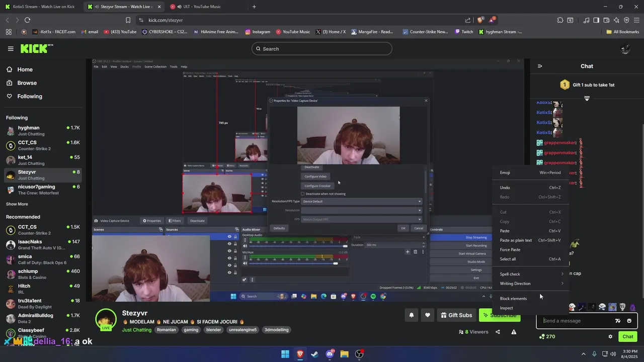Viewport: 644px width, 362px height.
Task: Open Twitch bookmark
Action: 464,32
